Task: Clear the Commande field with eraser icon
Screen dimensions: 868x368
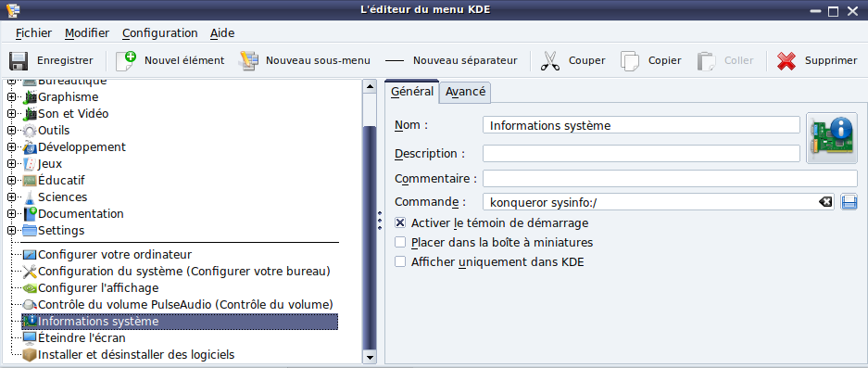Action: [824, 202]
